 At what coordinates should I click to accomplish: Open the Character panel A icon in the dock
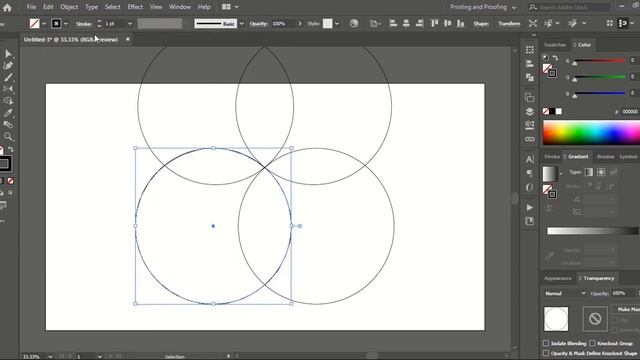[530, 160]
